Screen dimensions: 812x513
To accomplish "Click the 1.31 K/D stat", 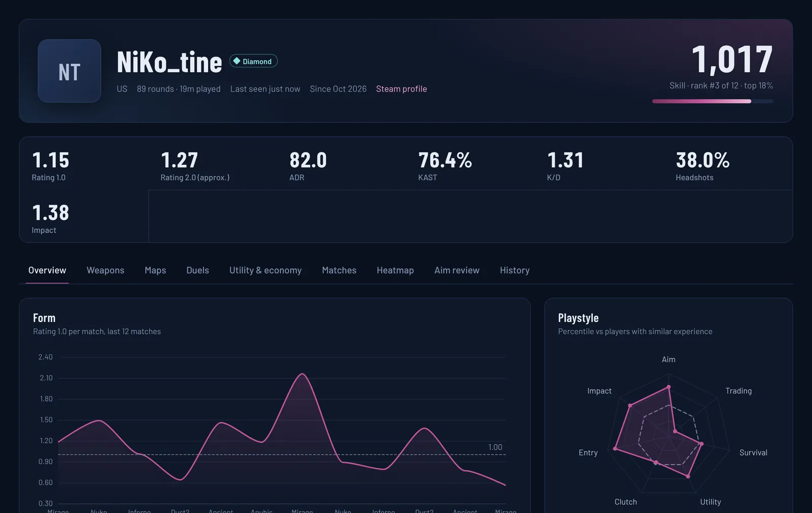I will tap(565, 161).
